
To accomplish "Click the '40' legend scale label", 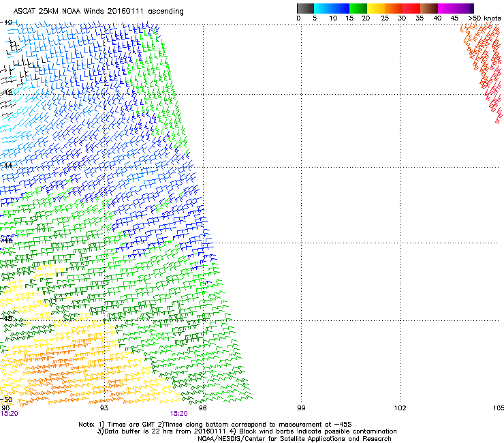I will (437, 18).
